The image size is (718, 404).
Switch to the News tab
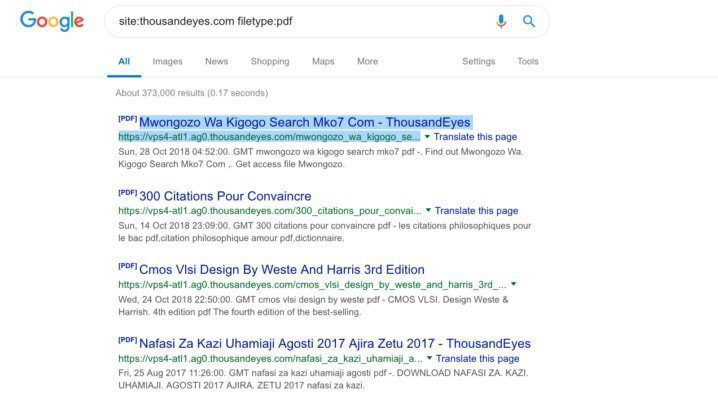click(x=216, y=61)
